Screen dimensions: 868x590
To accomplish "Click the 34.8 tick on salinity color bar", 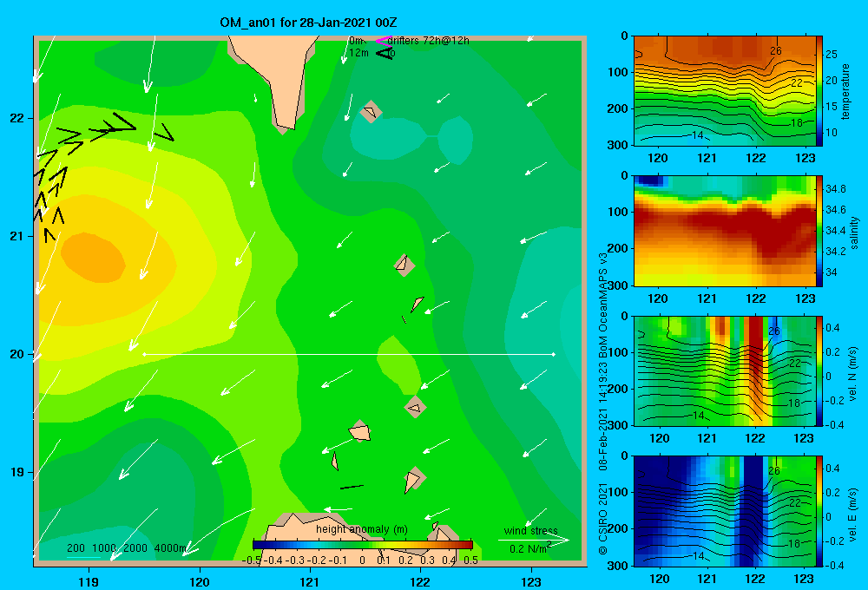I will [x=835, y=189].
